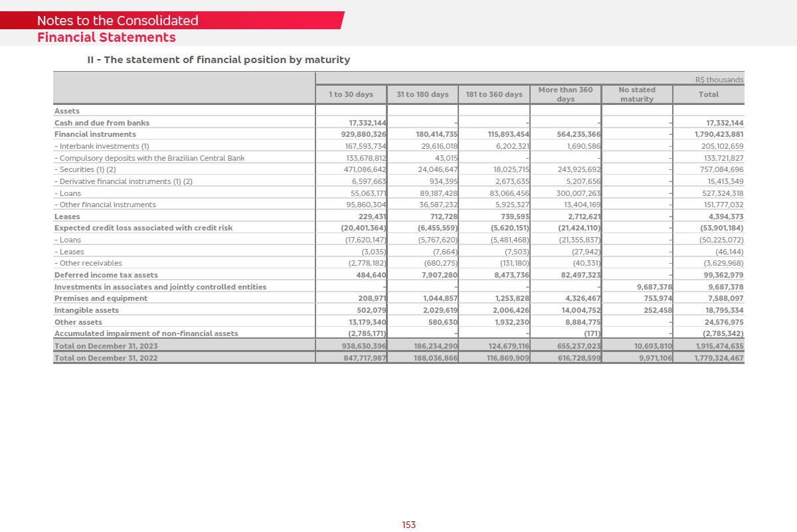This screenshot has height=532, width=797.
Task: Select the "No stated maturity" column header
Action: 636,94
